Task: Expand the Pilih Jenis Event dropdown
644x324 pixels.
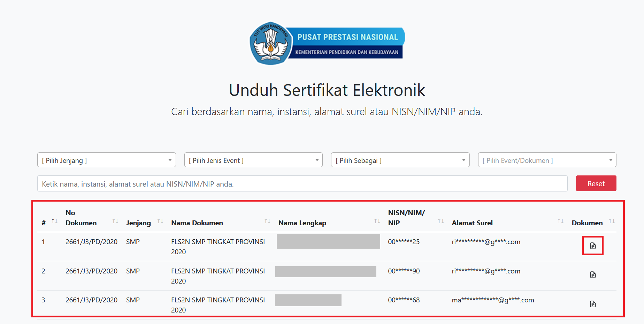Action: coord(253,160)
